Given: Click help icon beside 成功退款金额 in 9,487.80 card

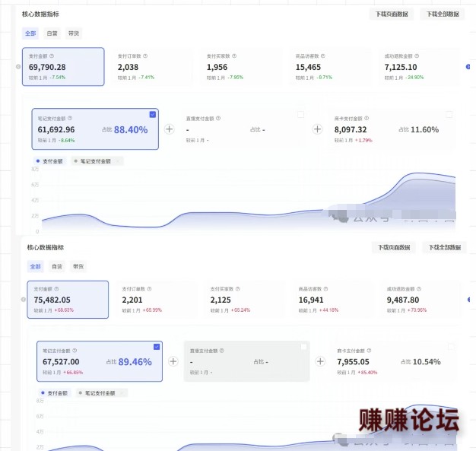Looking at the screenshot, I should 419,289.
